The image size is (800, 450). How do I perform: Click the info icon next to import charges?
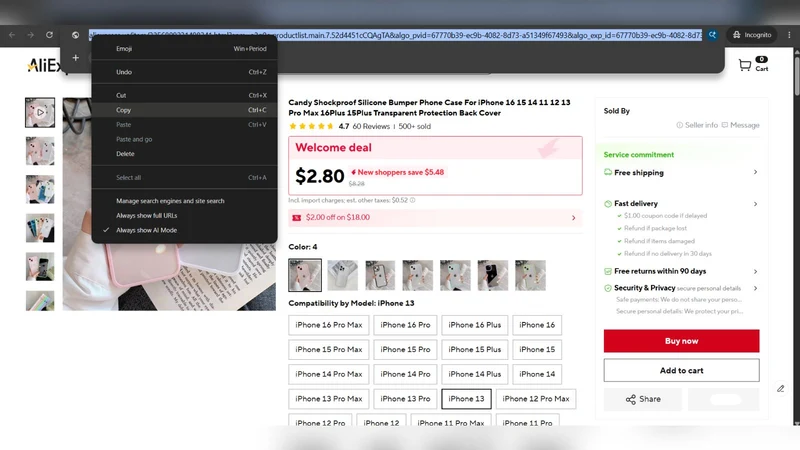(413, 200)
